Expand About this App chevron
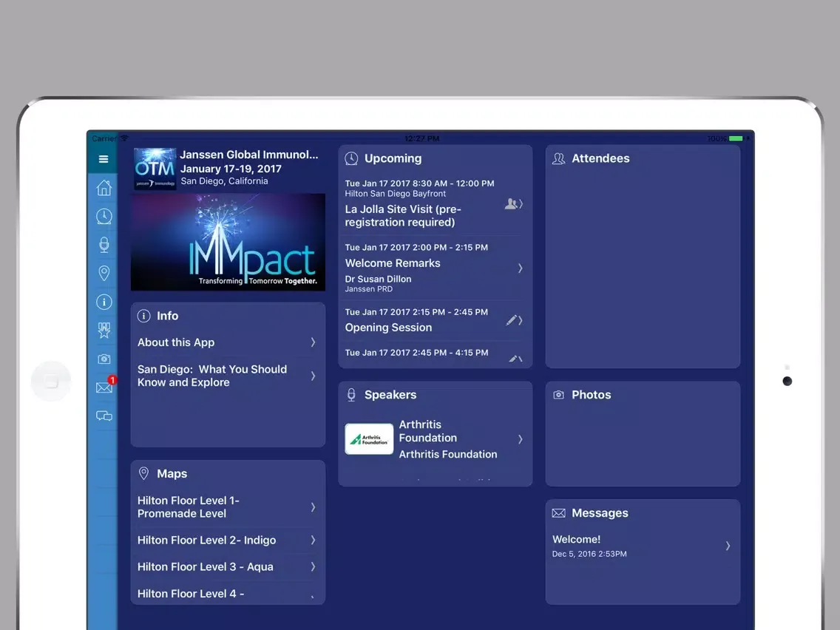The height and width of the screenshot is (630, 840). [x=313, y=342]
